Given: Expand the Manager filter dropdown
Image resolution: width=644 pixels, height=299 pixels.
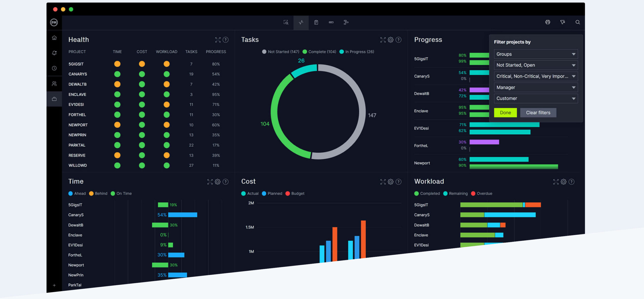Looking at the screenshot, I should pos(536,87).
